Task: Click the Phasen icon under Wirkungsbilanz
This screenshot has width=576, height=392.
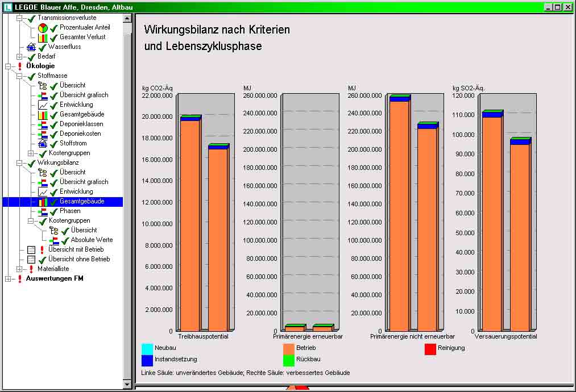Action: coord(44,211)
